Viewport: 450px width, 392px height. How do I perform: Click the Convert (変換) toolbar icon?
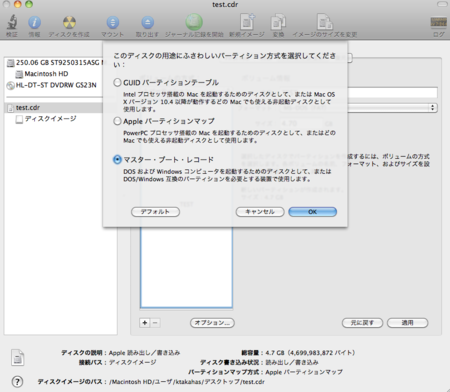pos(278,22)
